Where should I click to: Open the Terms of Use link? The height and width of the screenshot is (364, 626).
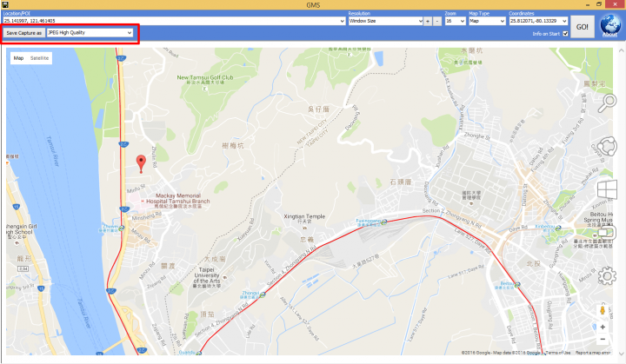click(558, 353)
